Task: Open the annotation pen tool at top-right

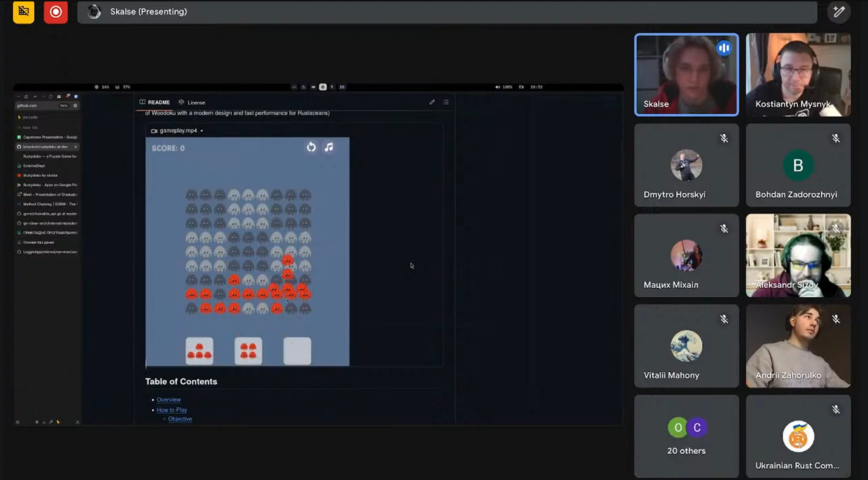Action: pos(838,12)
